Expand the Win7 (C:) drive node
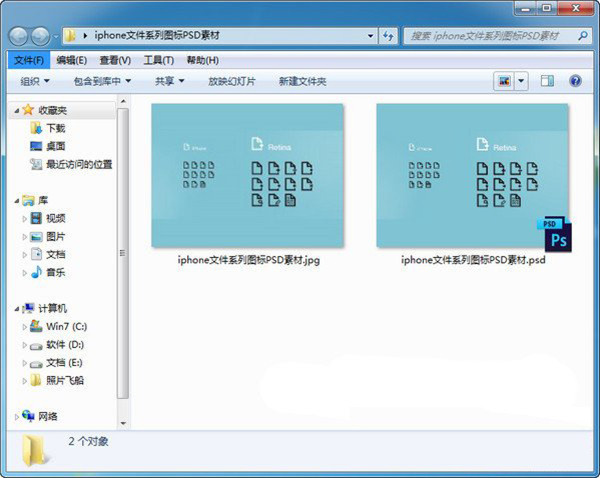The image size is (600, 478). point(24,327)
